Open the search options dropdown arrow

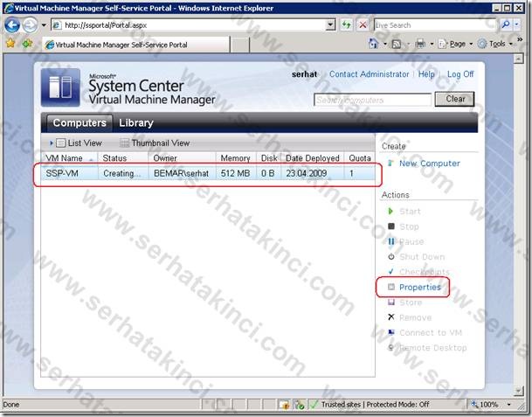point(516,24)
